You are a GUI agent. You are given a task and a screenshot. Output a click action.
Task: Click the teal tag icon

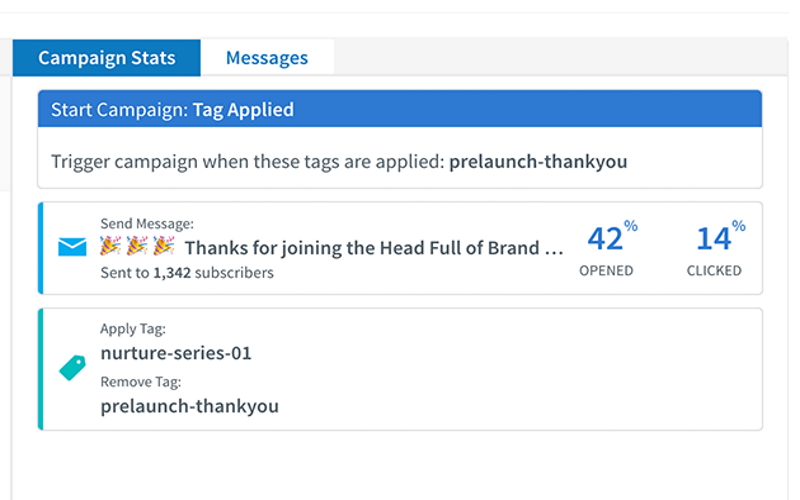point(72,368)
